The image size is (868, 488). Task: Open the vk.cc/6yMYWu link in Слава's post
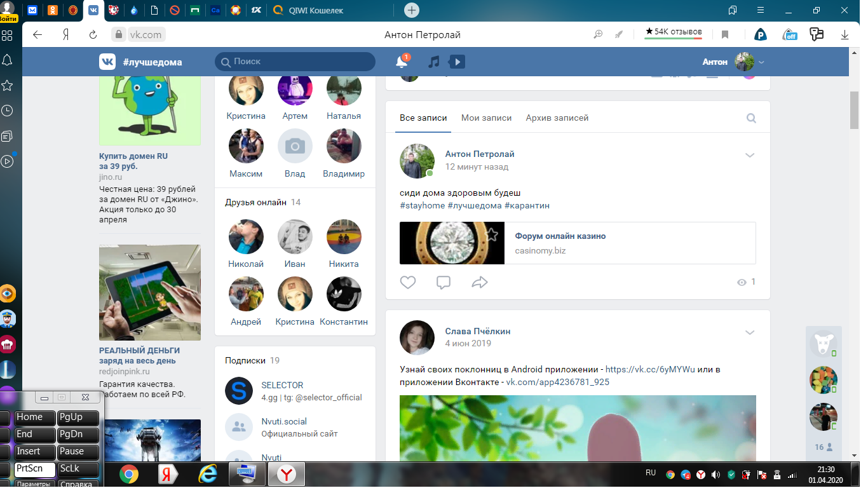pos(650,369)
